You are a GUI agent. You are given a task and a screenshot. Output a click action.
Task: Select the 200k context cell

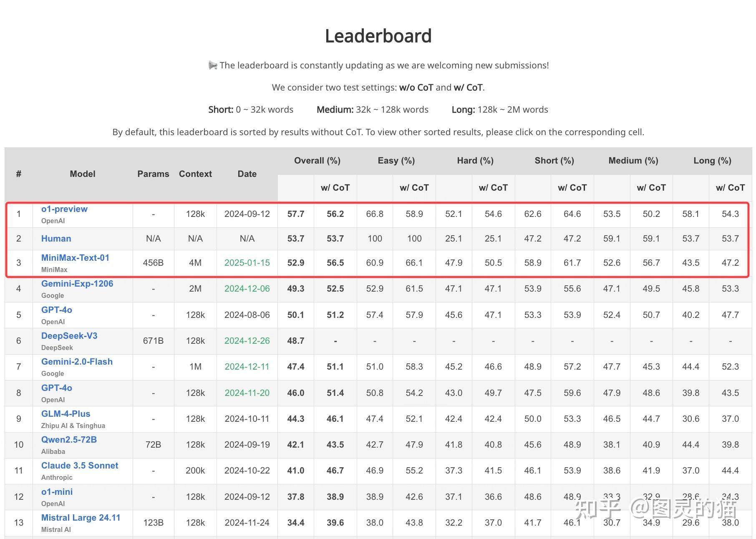pyautogui.click(x=195, y=471)
